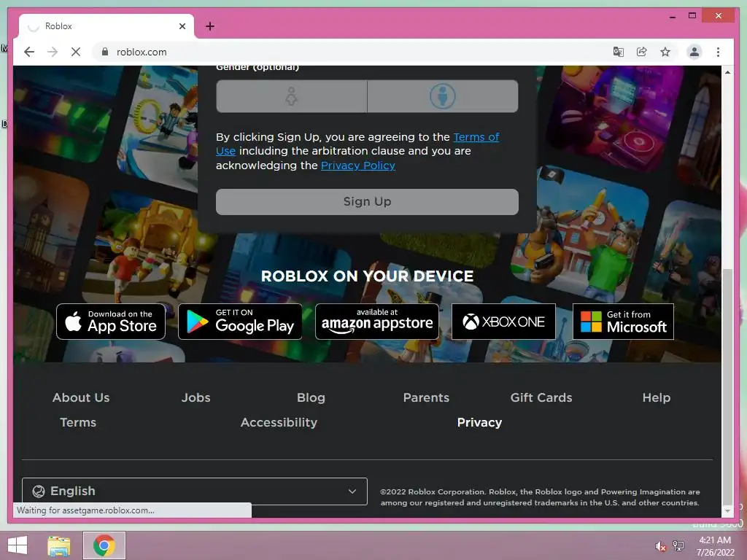Go to About Us footer link
Image resolution: width=747 pixels, height=560 pixels.
[81, 397]
